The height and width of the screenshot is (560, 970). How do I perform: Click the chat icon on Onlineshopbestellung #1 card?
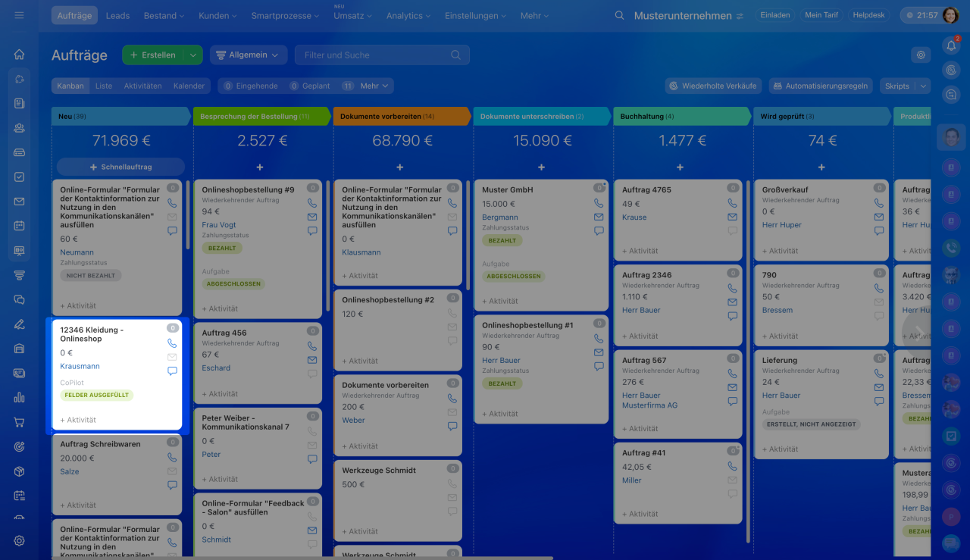pos(599,366)
